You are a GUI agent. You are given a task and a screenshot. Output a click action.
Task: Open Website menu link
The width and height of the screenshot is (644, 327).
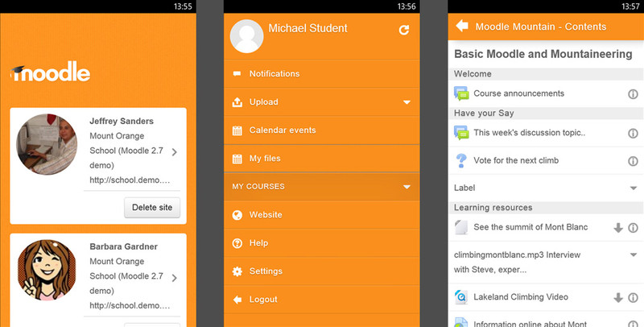(x=321, y=215)
